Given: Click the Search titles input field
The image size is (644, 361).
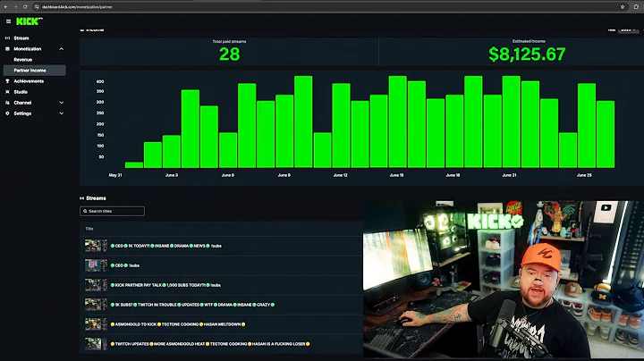Looking at the screenshot, I should pos(112,211).
